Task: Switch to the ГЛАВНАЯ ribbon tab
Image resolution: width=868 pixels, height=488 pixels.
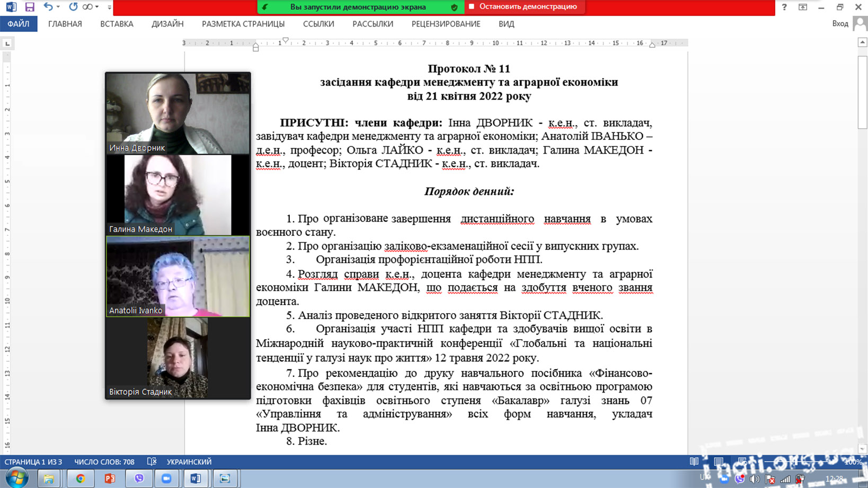Action: [x=65, y=24]
